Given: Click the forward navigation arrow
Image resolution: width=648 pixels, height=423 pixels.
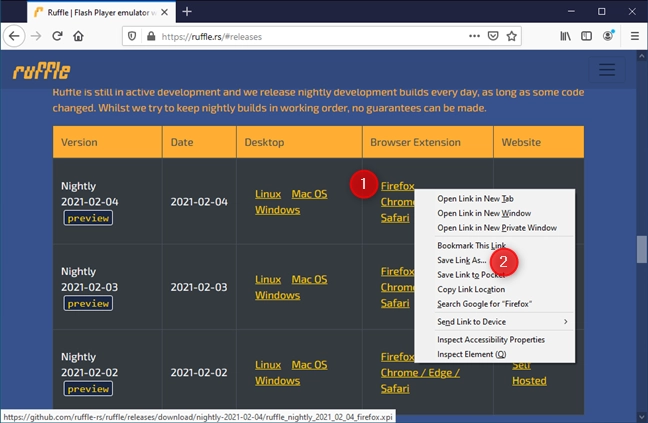Looking at the screenshot, I should pos(36,36).
